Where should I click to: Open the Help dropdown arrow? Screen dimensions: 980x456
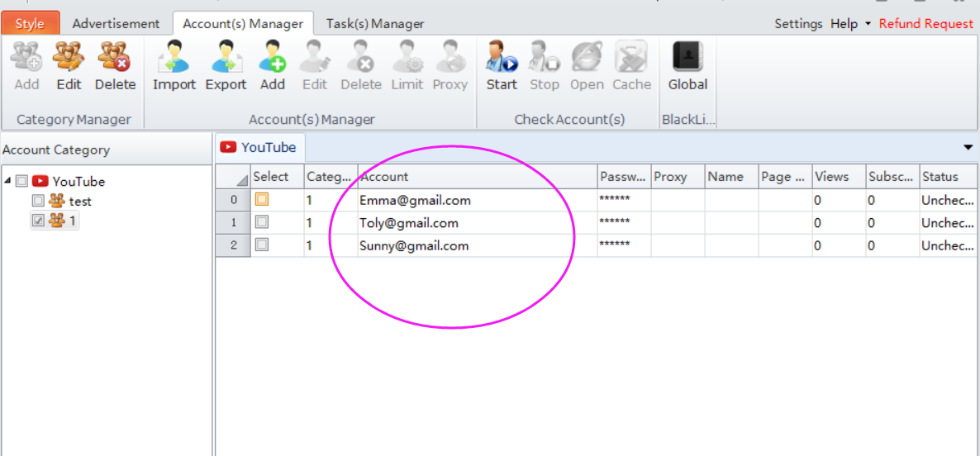point(868,24)
